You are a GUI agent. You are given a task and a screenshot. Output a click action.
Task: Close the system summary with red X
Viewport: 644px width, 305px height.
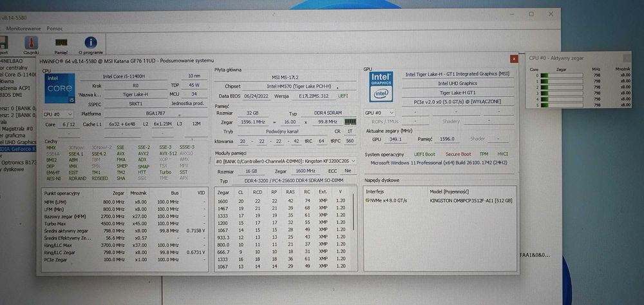point(514,59)
